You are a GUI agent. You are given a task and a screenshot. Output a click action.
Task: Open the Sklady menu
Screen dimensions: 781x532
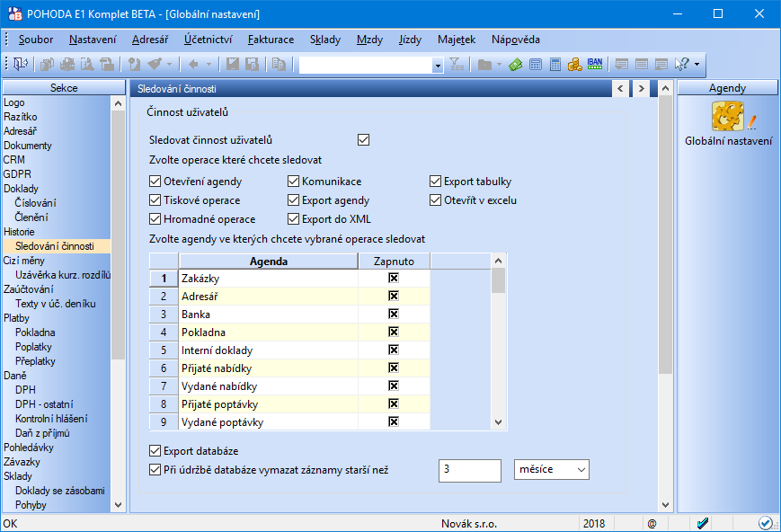click(324, 40)
